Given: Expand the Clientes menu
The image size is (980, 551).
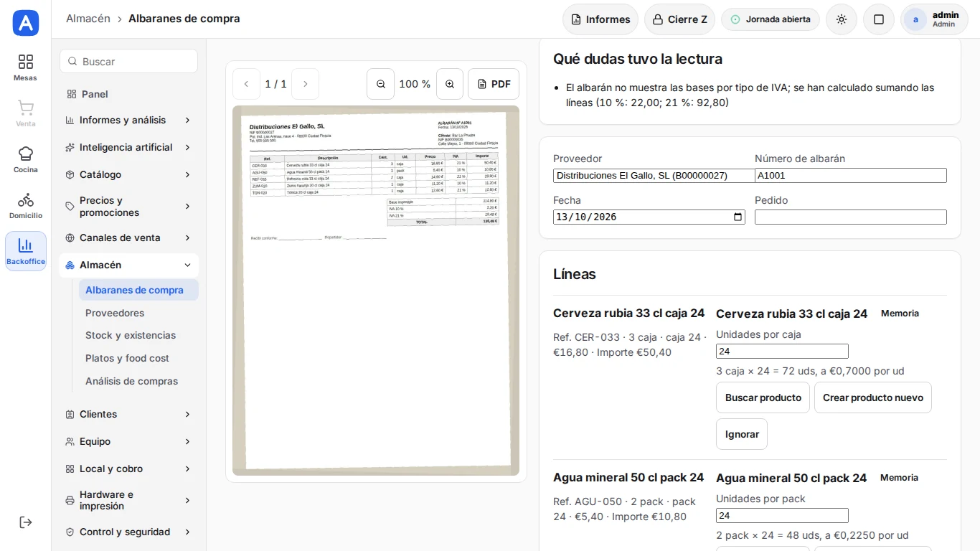Looking at the screenshot, I should point(128,414).
